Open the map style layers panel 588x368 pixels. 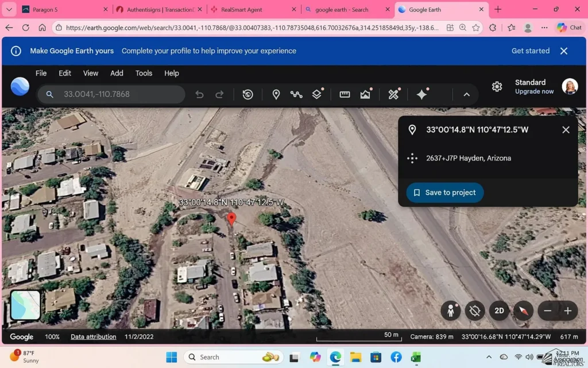[317, 94]
